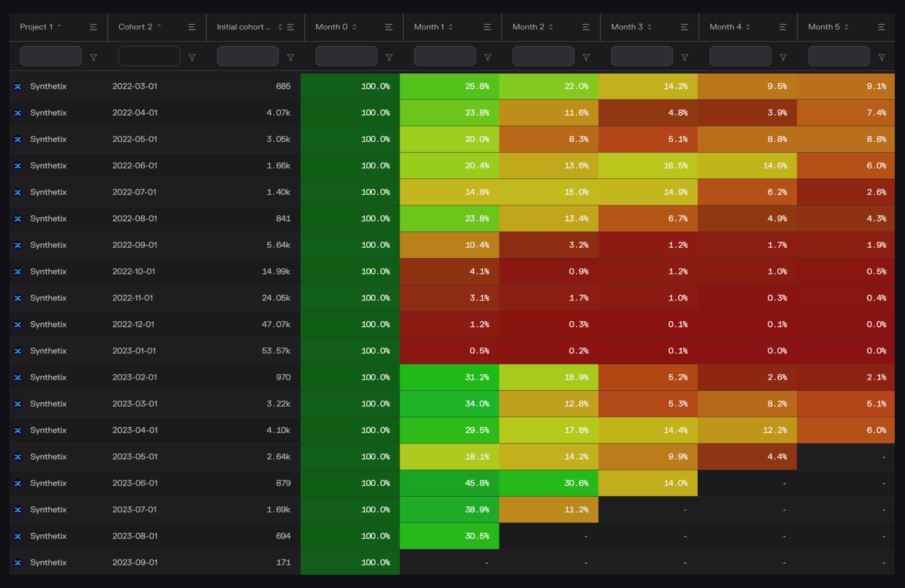Select the Synthetix 2023-06-01 cohort row
Screen dimensions: 905x588
[x=135, y=483]
